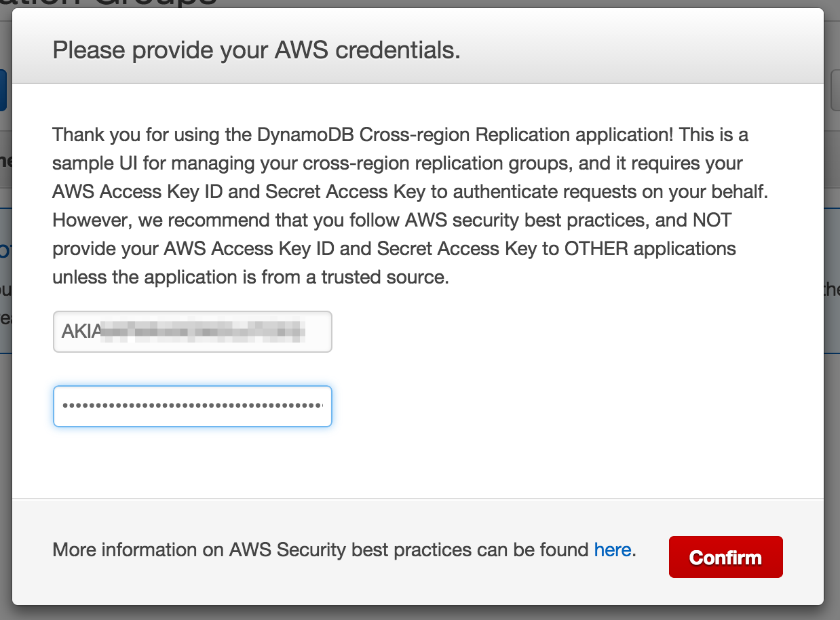
Task: Click the dimmed backdrop below the dialog
Action: [x=420, y=613]
